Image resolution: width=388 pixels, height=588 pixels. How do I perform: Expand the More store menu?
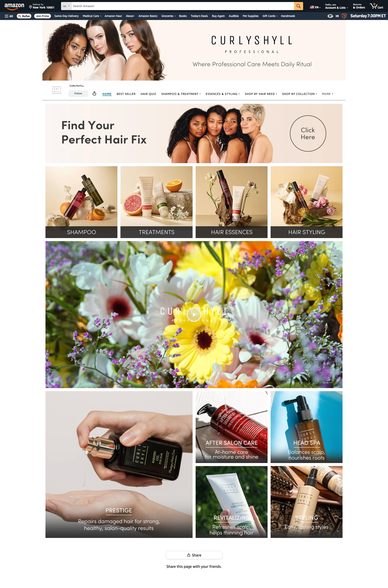327,94
